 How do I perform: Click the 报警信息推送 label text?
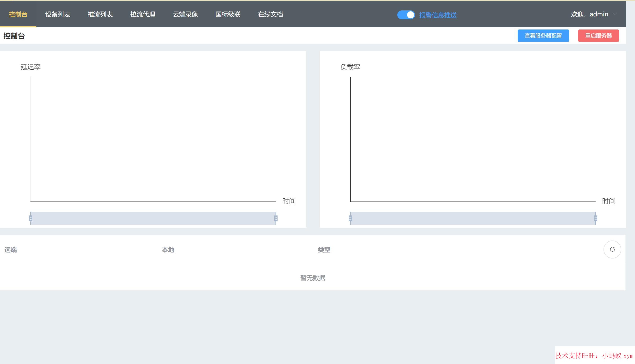(438, 15)
